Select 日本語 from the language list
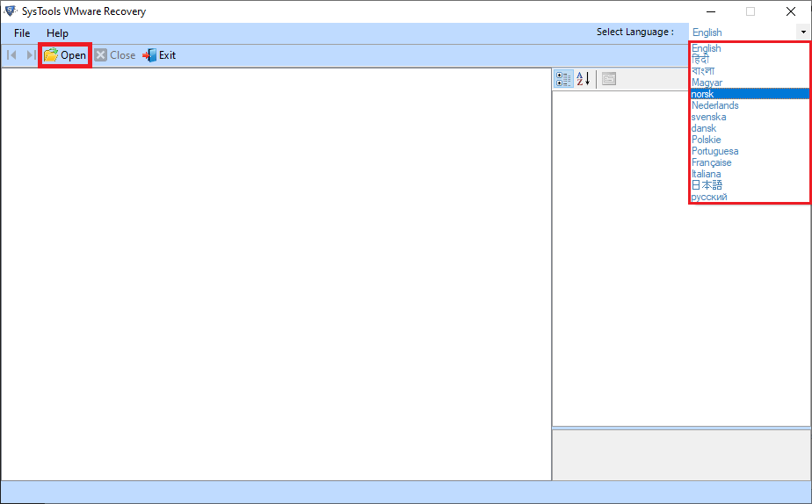 (x=750, y=184)
